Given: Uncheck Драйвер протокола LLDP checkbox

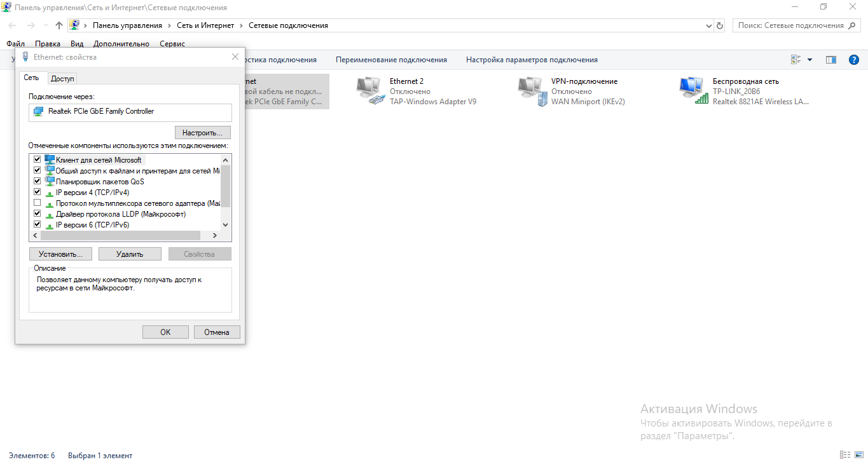Looking at the screenshot, I should click(37, 214).
